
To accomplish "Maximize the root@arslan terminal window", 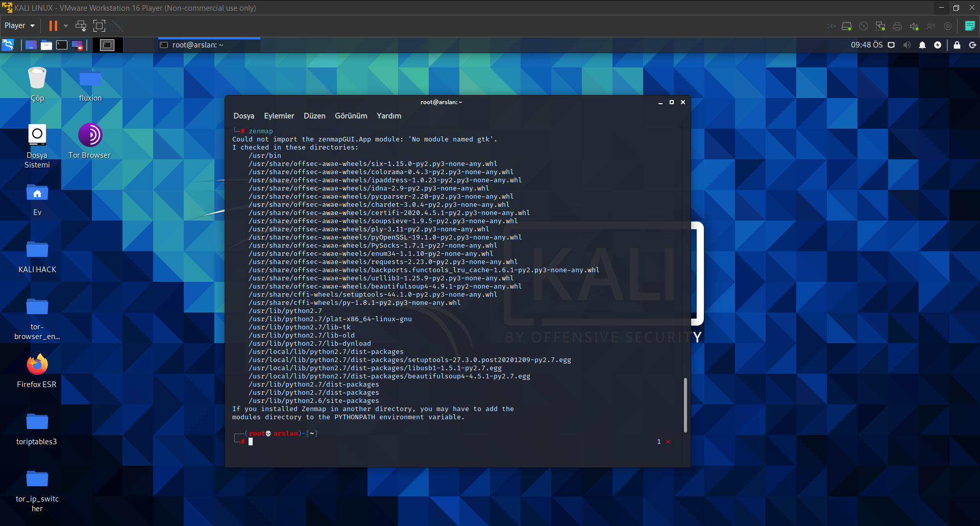I will pyautogui.click(x=672, y=103).
